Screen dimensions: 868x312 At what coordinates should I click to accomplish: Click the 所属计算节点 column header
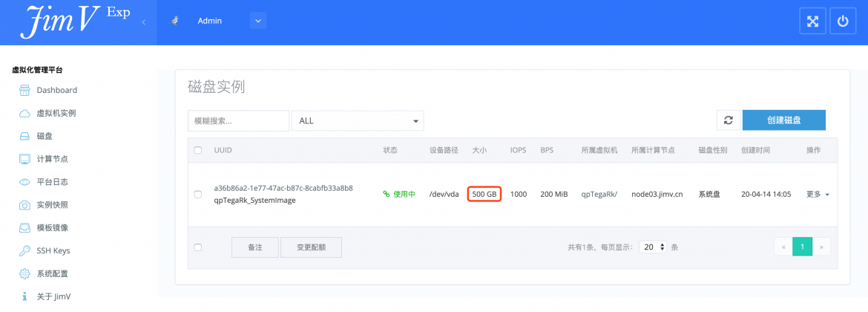pos(653,150)
